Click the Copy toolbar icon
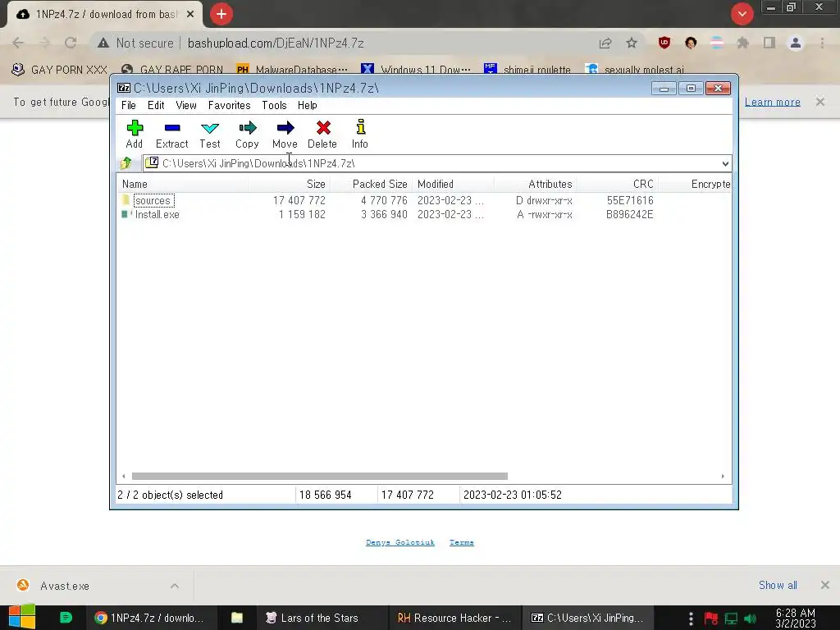Screen dimensions: 840x630 tap(248, 127)
